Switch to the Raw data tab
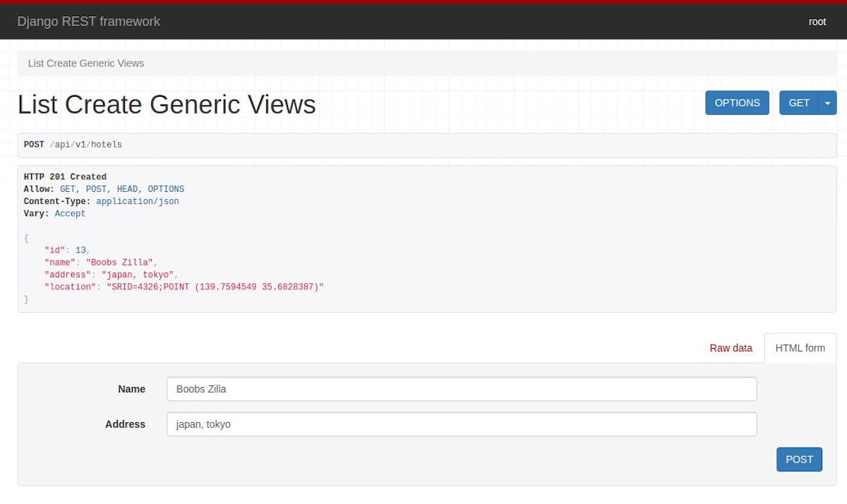Image resolution: width=847 pixels, height=504 pixels. pos(731,348)
